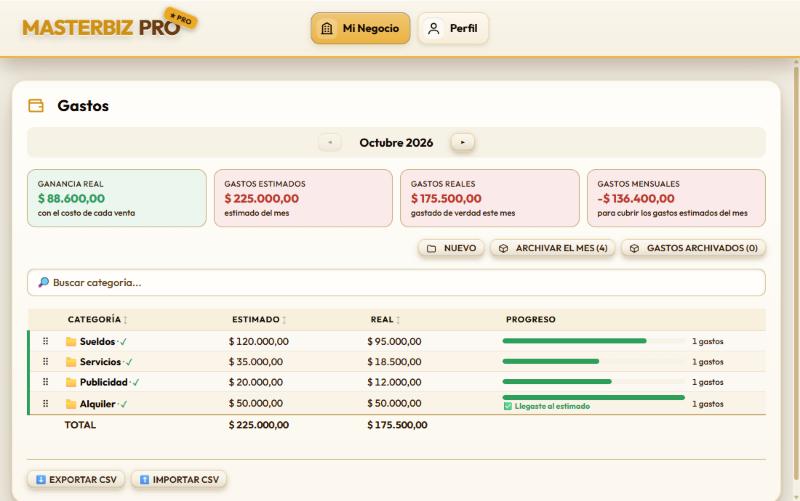Click the magnifier icon in search box
The width and height of the screenshot is (800, 501).
click(x=44, y=282)
